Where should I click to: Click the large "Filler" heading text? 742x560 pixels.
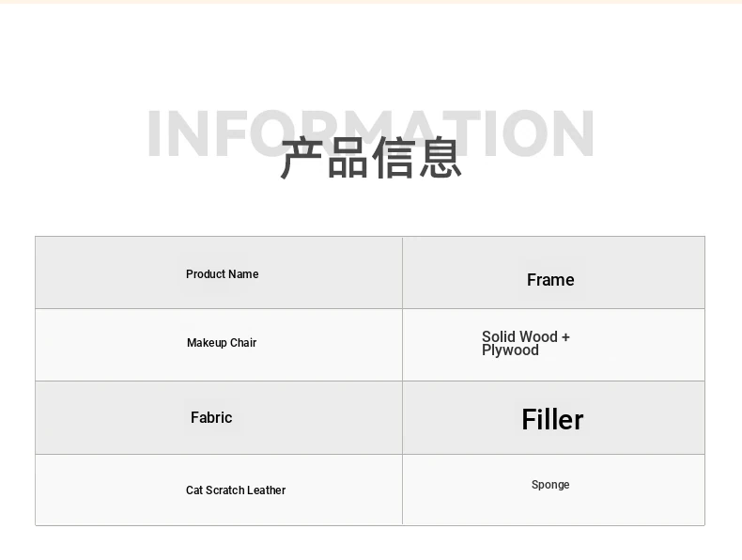pyautogui.click(x=552, y=420)
